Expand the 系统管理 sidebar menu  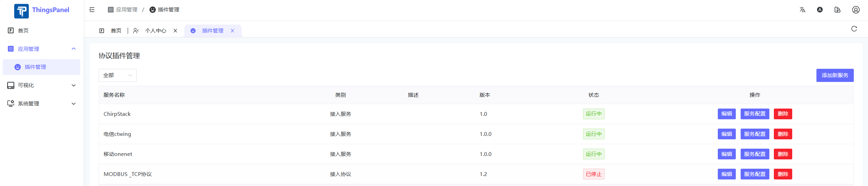(42, 104)
